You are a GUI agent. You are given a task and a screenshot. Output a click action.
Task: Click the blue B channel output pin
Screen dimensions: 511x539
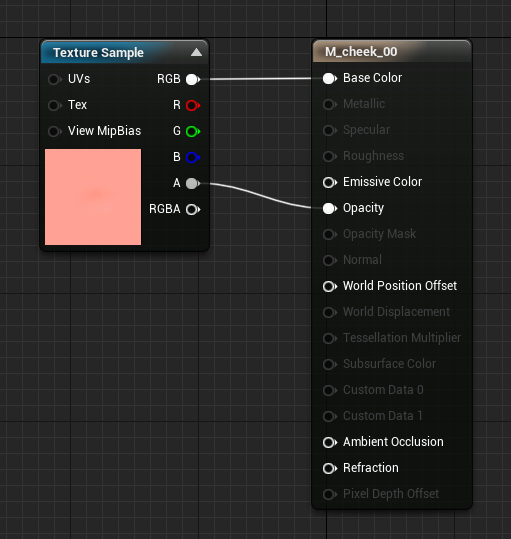click(193, 157)
